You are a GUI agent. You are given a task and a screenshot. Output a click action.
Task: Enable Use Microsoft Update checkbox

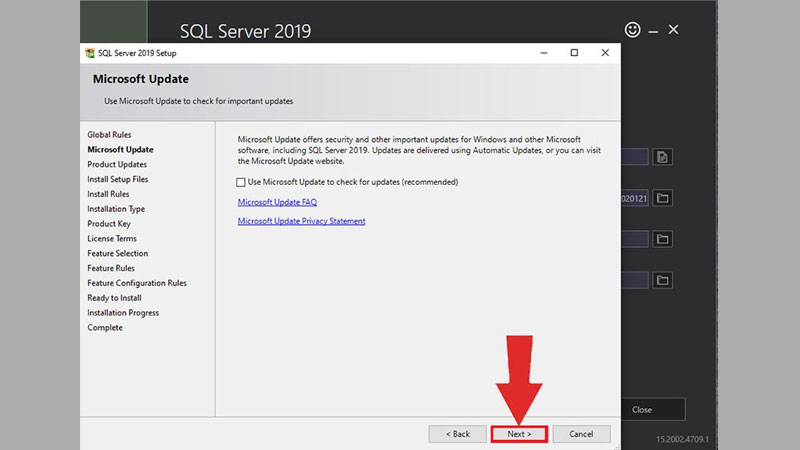(x=241, y=182)
